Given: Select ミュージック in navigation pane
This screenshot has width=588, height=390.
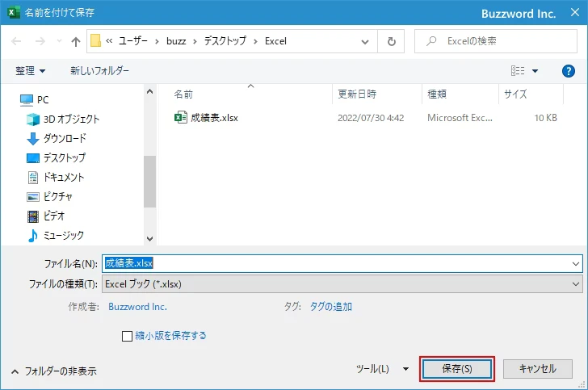Looking at the screenshot, I should click(63, 235).
